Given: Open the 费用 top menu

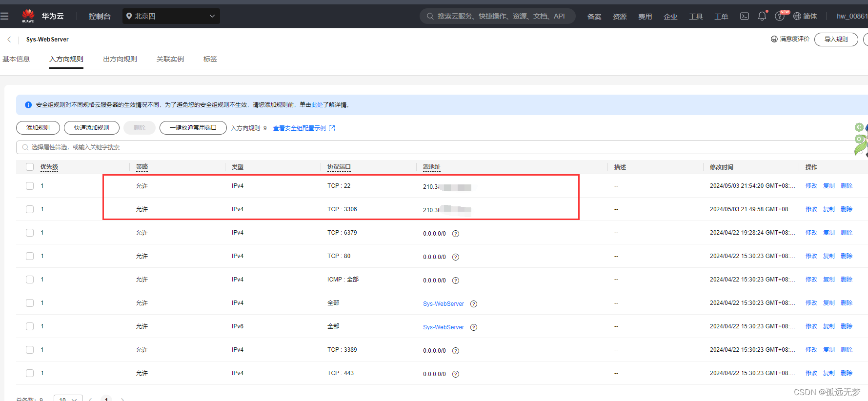Looking at the screenshot, I should [645, 17].
